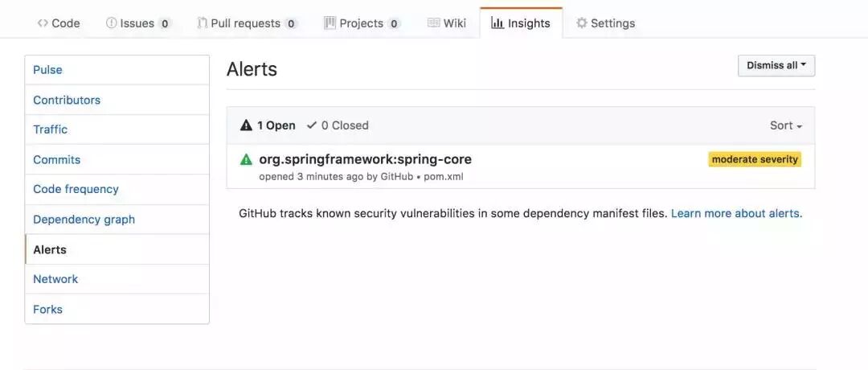
Task: Go to Contributors in the sidebar
Action: coord(117,100)
